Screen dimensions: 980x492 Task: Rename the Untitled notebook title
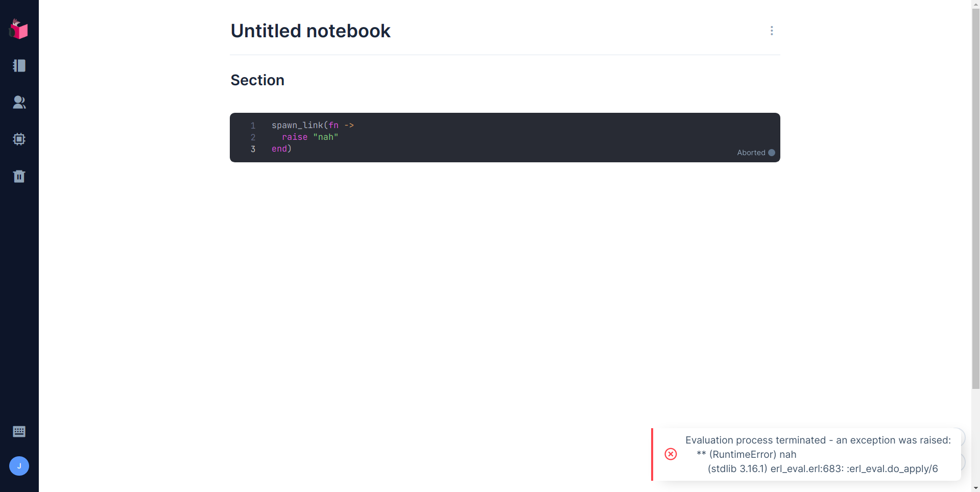310,31
